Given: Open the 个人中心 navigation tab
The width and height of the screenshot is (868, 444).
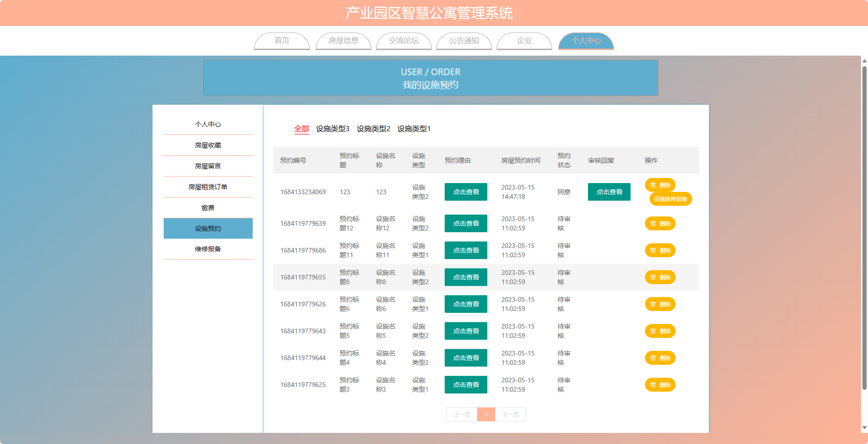Looking at the screenshot, I should click(x=586, y=41).
